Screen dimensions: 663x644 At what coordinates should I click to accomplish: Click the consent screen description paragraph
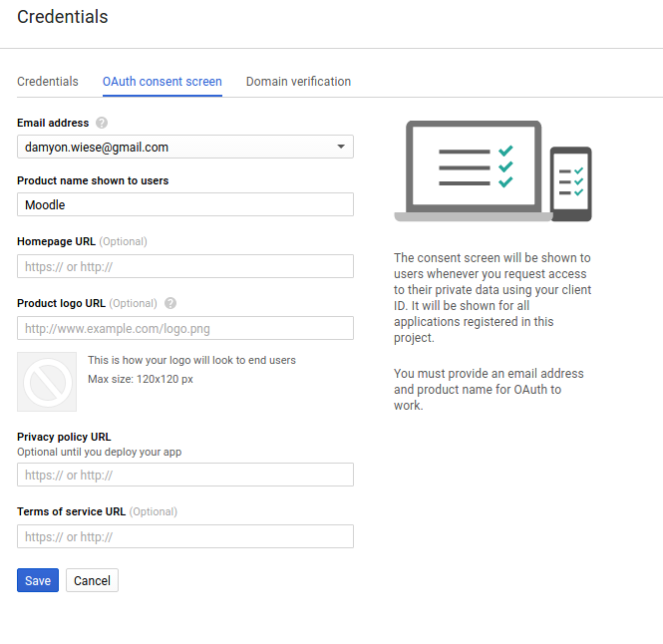click(493, 297)
